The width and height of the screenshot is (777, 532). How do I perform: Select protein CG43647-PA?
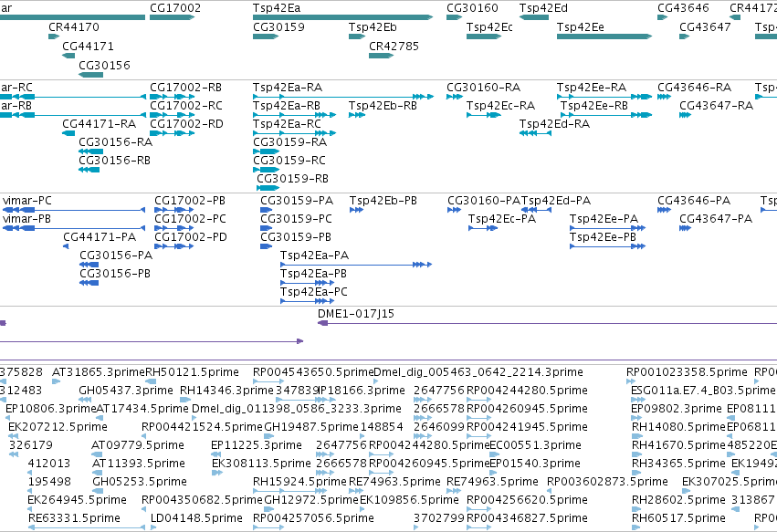[x=686, y=228]
